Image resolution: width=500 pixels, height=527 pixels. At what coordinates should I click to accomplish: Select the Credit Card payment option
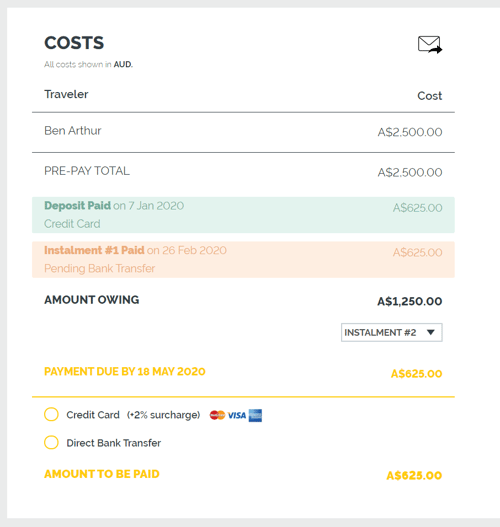point(51,414)
